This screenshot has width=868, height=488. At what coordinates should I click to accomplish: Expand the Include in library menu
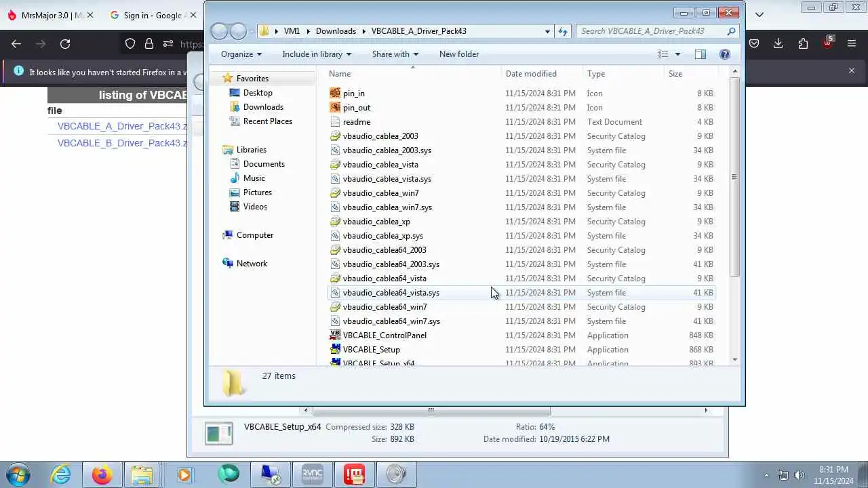317,54
